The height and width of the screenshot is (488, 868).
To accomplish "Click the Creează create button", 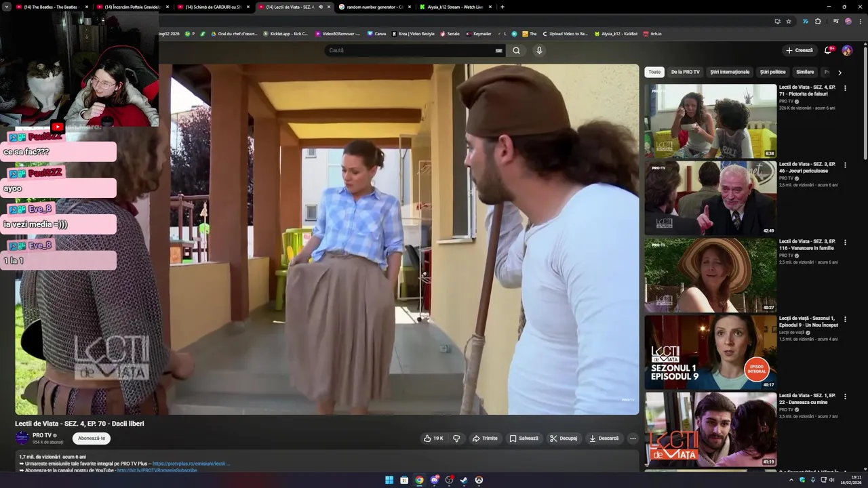I will click(800, 50).
